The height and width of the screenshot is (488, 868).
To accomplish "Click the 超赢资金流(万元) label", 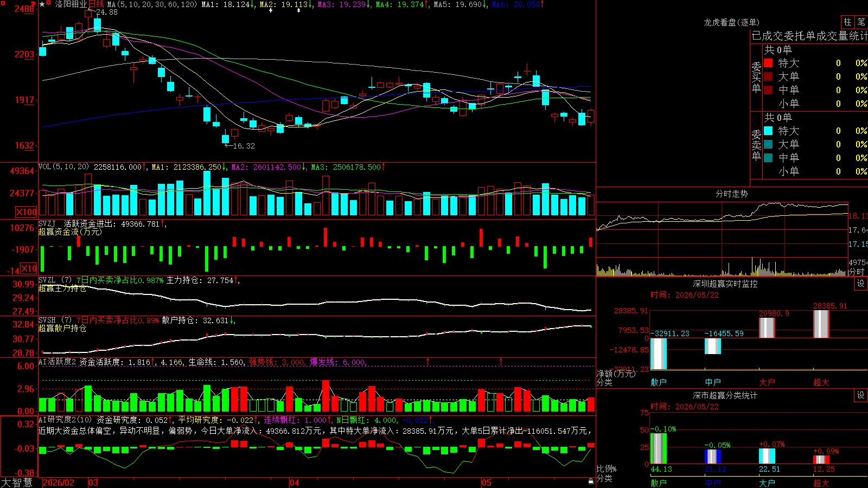I will tap(70, 232).
